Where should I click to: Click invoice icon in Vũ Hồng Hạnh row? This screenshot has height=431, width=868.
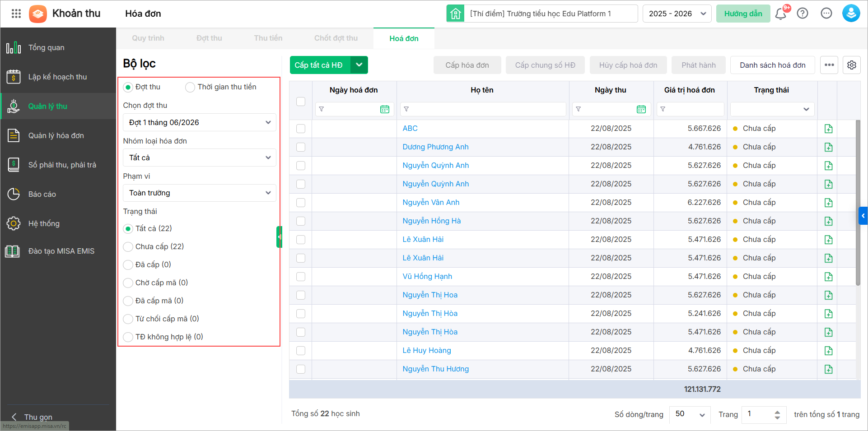(829, 277)
